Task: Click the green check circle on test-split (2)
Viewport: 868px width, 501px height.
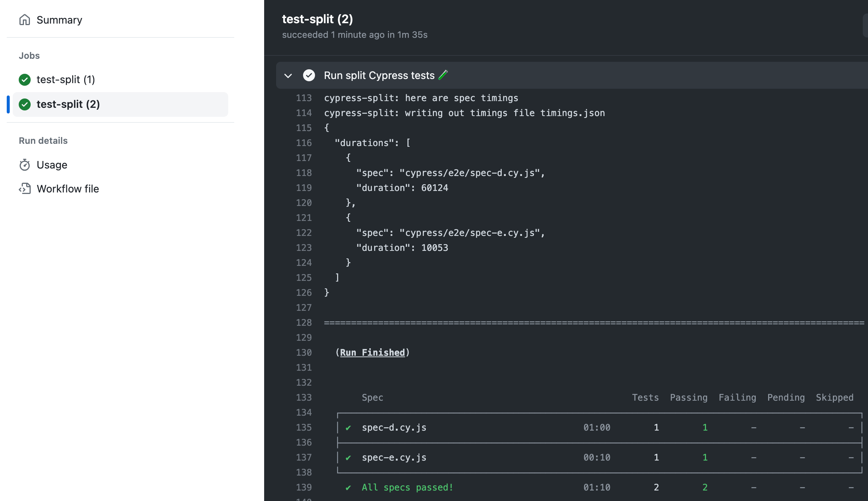Action: (24, 104)
